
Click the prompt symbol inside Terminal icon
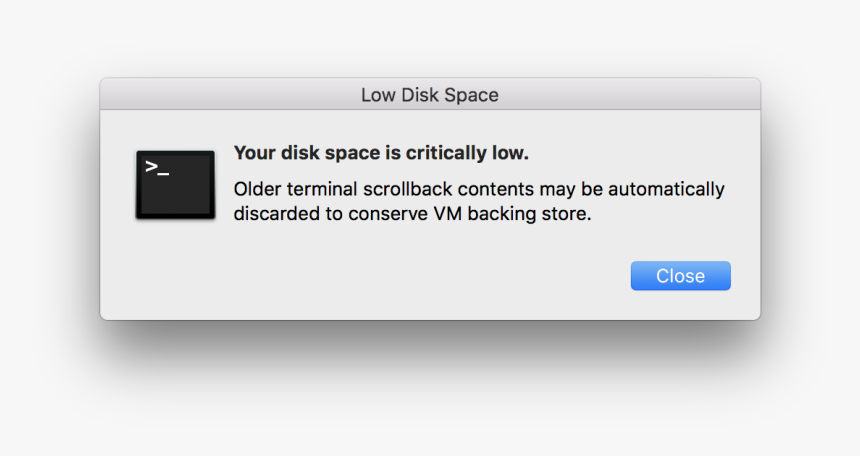point(157,167)
